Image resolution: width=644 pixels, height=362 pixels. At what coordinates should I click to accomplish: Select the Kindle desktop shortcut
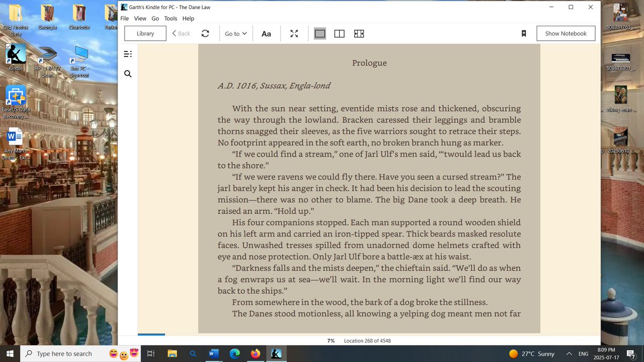tap(16, 58)
